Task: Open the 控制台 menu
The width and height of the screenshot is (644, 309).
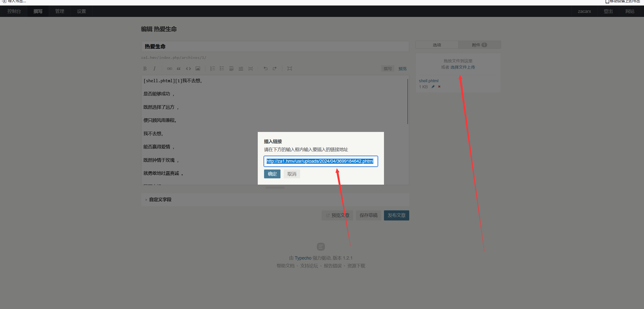Action: pos(14,11)
